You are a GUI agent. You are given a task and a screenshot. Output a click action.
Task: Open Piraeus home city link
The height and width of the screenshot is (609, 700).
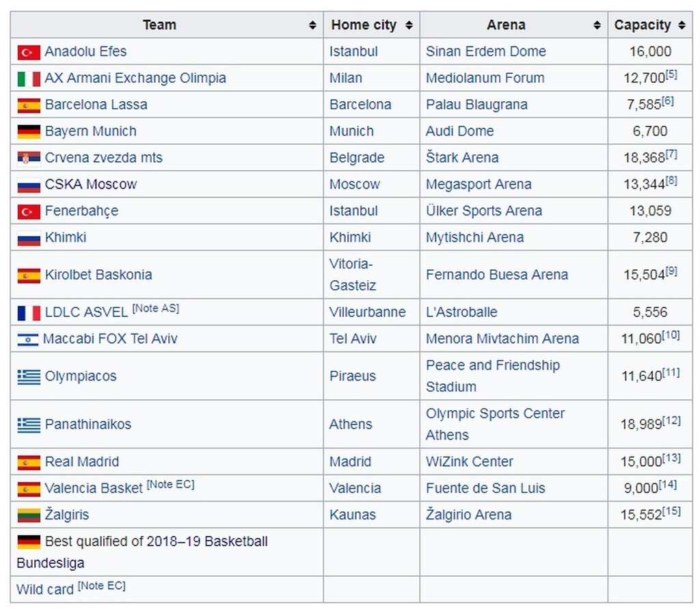pyautogui.click(x=352, y=376)
